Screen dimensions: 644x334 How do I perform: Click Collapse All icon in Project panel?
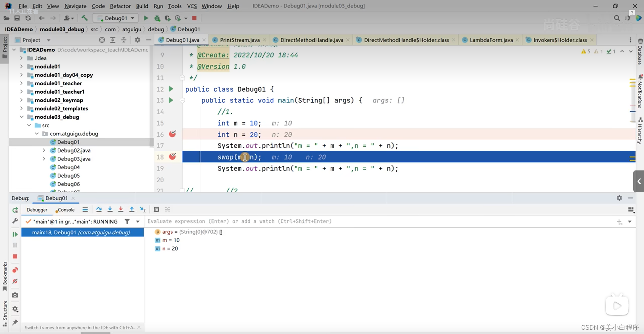click(x=124, y=40)
